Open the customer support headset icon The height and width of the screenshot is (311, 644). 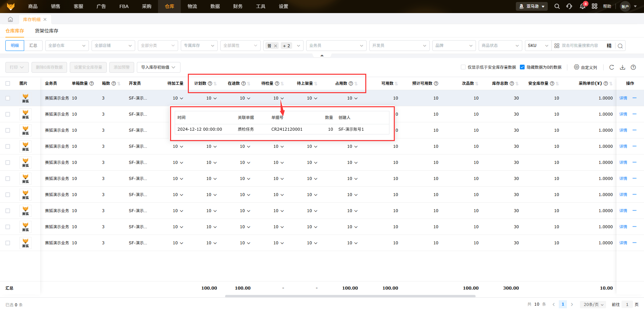pyautogui.click(x=569, y=6)
